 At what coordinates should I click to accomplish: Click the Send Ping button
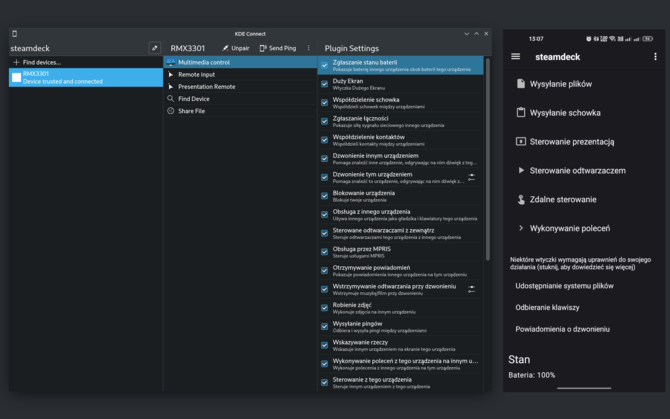click(278, 48)
